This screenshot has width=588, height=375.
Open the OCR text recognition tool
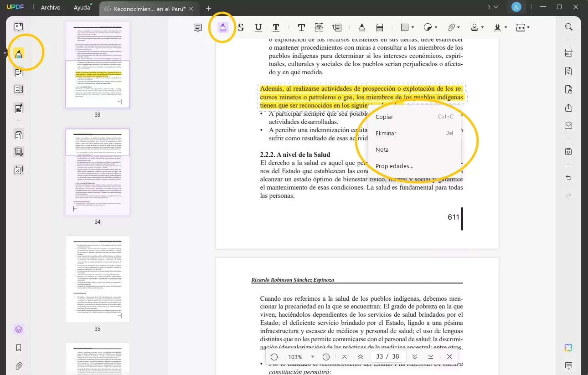568,53
